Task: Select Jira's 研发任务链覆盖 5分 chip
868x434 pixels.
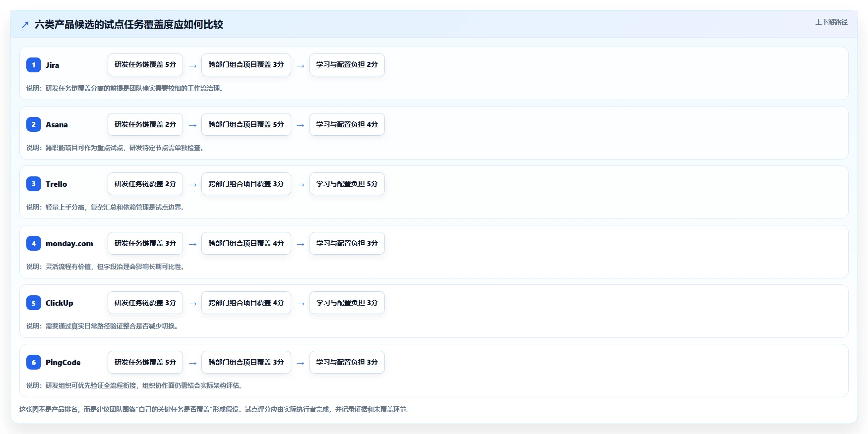Action: 145,65
